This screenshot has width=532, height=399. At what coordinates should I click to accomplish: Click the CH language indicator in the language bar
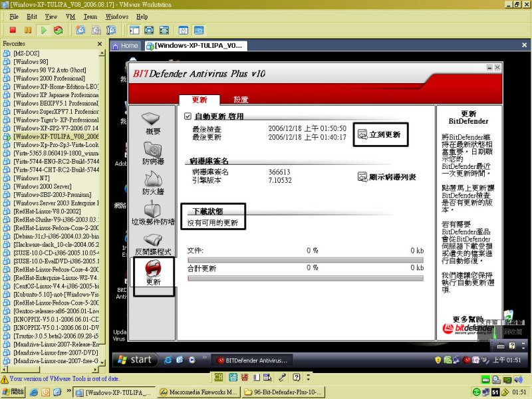tap(219, 377)
